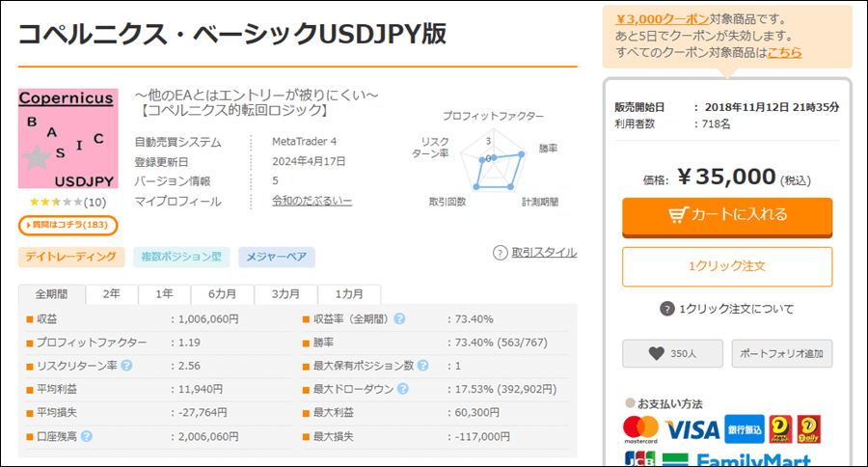Open the 質問はコチラ(183) button
This screenshot has width=868, height=467.
[x=68, y=225]
